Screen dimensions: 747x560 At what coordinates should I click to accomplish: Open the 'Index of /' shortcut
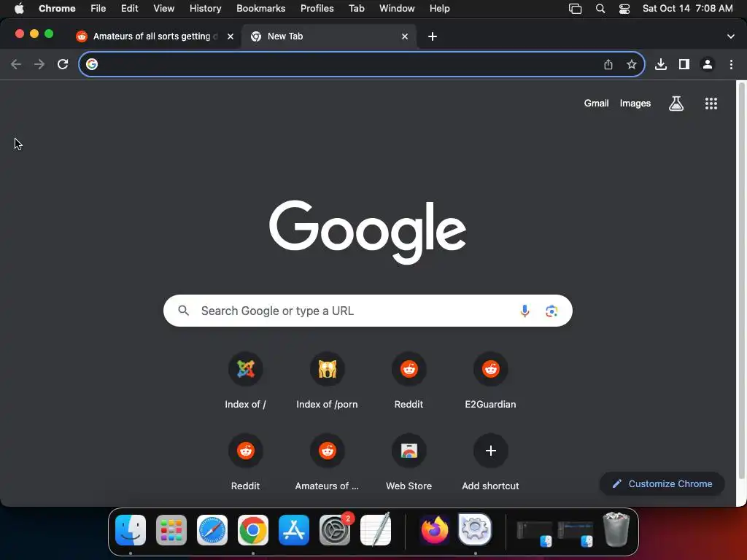pos(245,381)
